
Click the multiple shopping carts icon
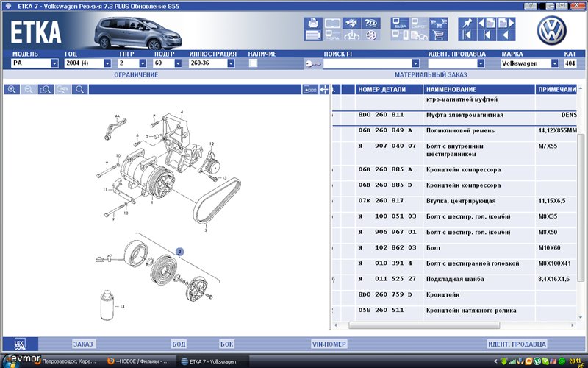pyautogui.click(x=438, y=24)
